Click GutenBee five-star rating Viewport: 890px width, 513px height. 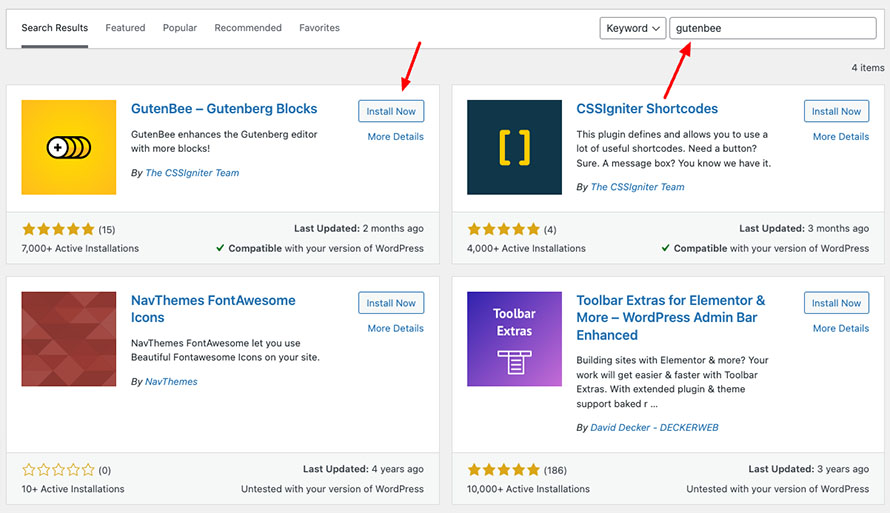[x=58, y=229]
